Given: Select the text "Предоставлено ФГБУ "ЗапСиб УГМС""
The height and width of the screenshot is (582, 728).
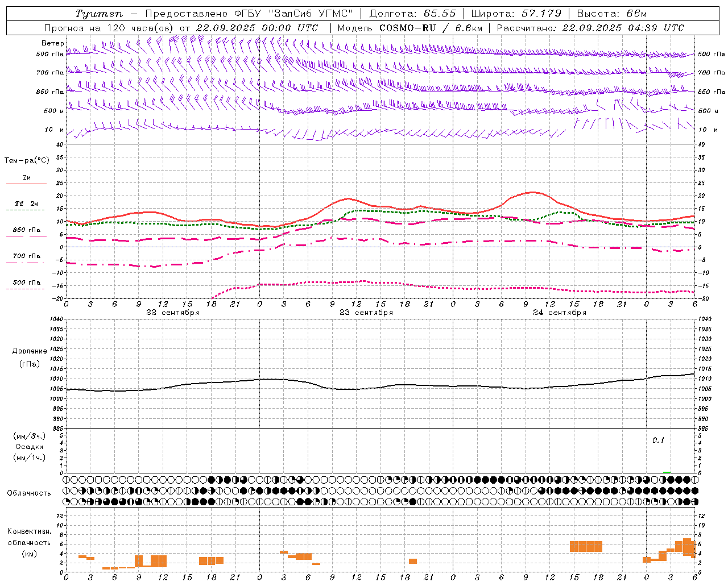Looking at the screenshot, I should coord(249,14).
